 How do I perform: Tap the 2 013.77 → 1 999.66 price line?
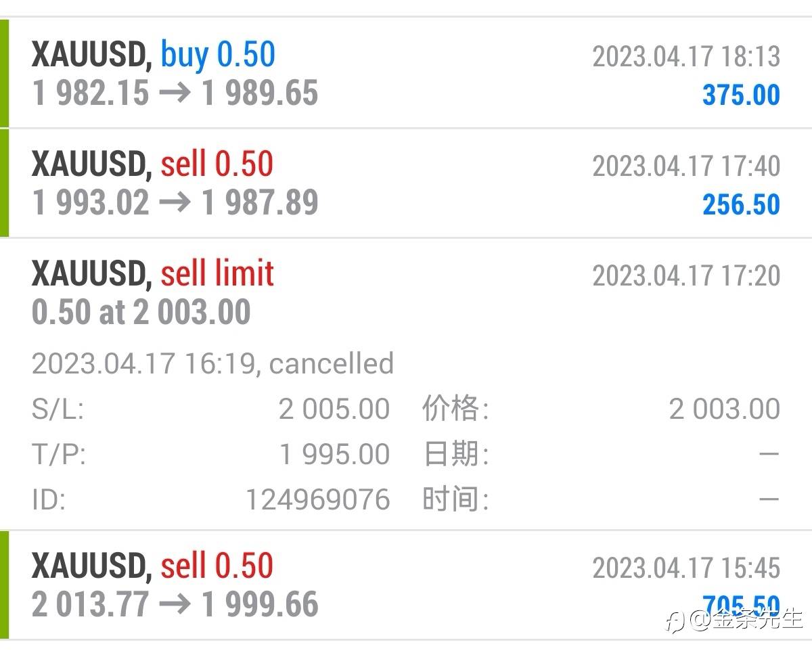(x=175, y=604)
